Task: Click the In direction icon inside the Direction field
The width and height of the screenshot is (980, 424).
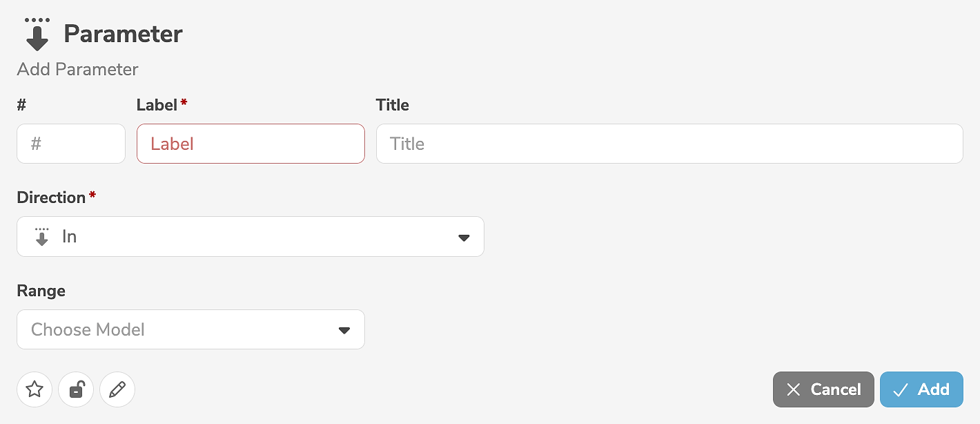Action: point(42,237)
